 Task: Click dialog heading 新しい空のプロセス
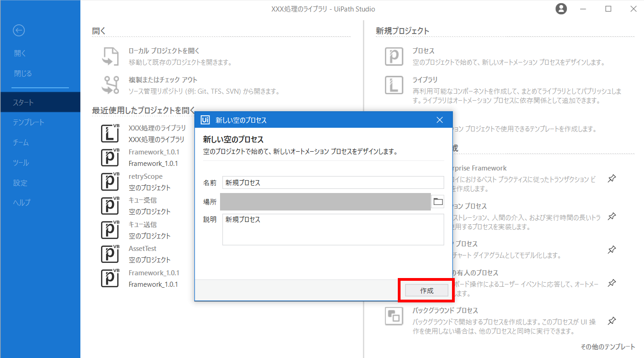click(233, 139)
